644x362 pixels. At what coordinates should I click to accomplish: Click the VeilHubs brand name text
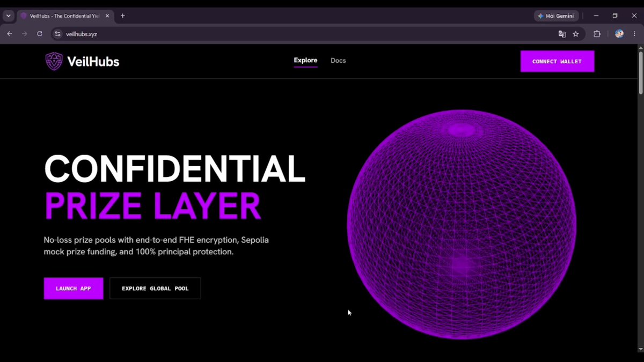tap(93, 62)
